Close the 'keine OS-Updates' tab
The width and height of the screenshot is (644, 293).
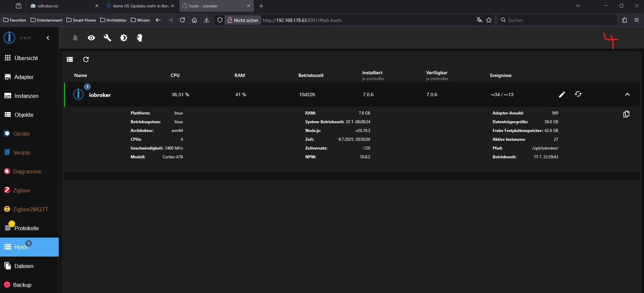pyautogui.click(x=173, y=6)
